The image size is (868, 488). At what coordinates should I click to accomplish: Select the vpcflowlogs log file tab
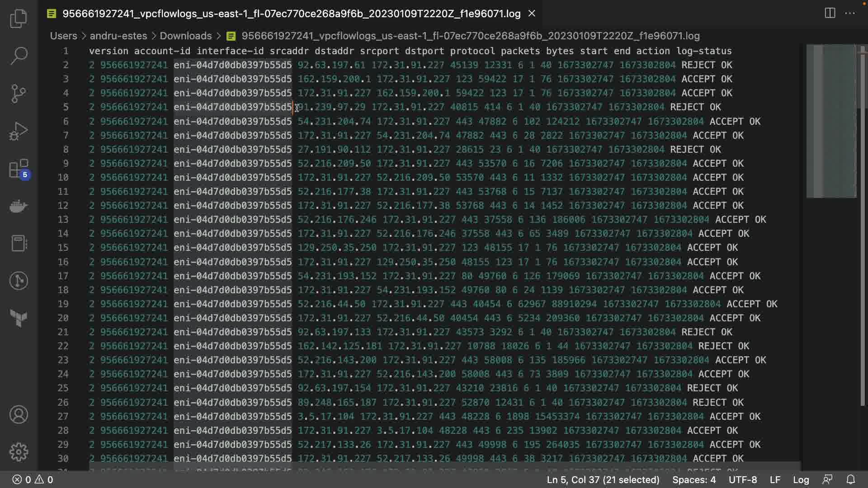coord(291,14)
